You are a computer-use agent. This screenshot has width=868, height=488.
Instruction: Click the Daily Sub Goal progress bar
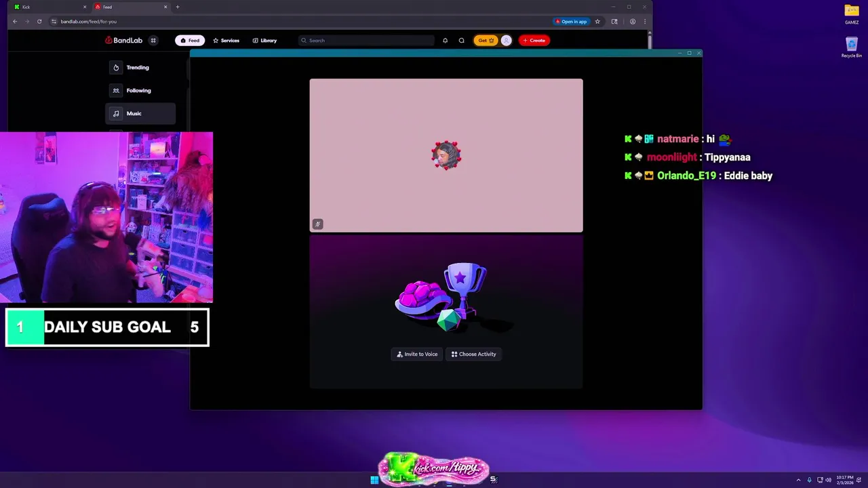(x=107, y=327)
